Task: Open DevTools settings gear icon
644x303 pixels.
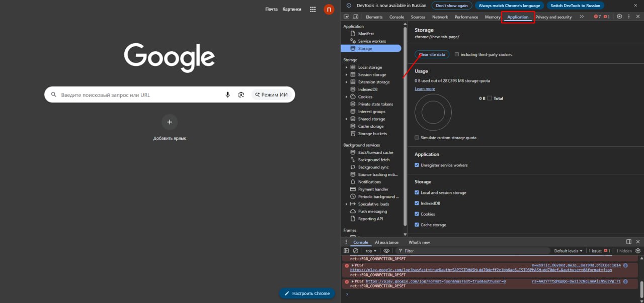Action: 619,17
